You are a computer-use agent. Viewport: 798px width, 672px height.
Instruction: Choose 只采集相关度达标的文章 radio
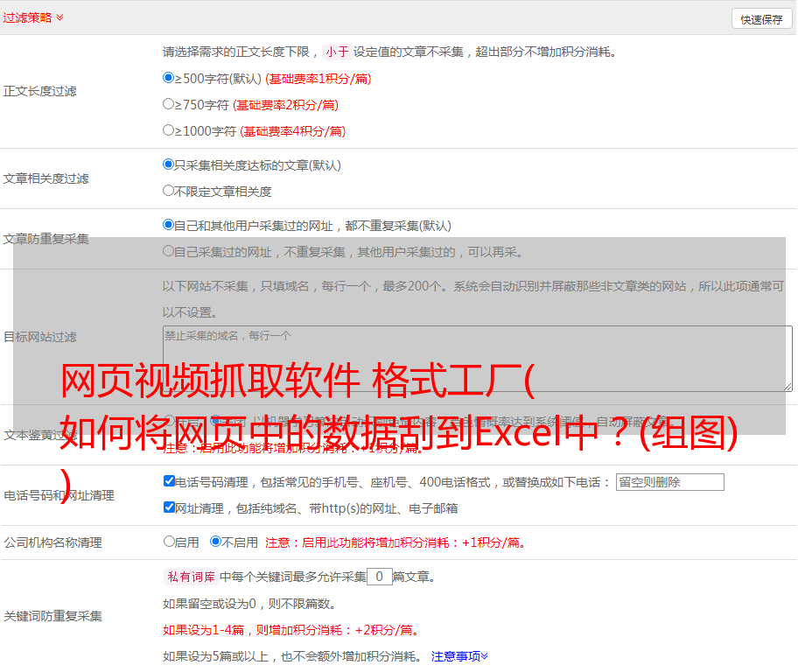coord(168,164)
